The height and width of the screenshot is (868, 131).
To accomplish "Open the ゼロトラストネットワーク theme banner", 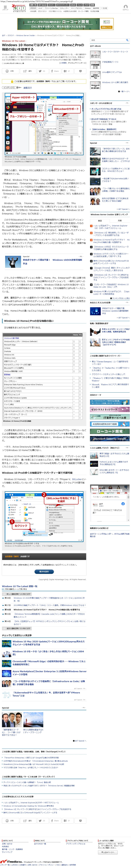I will 110,409.
